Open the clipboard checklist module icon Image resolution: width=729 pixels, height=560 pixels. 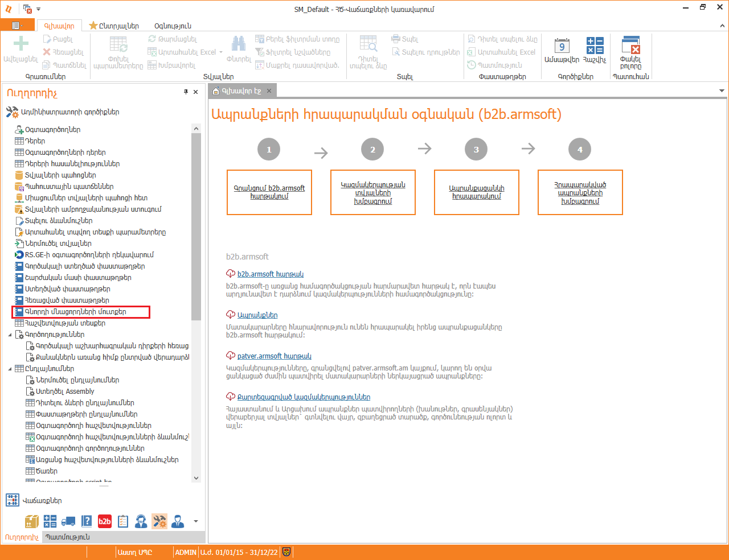[x=123, y=521]
